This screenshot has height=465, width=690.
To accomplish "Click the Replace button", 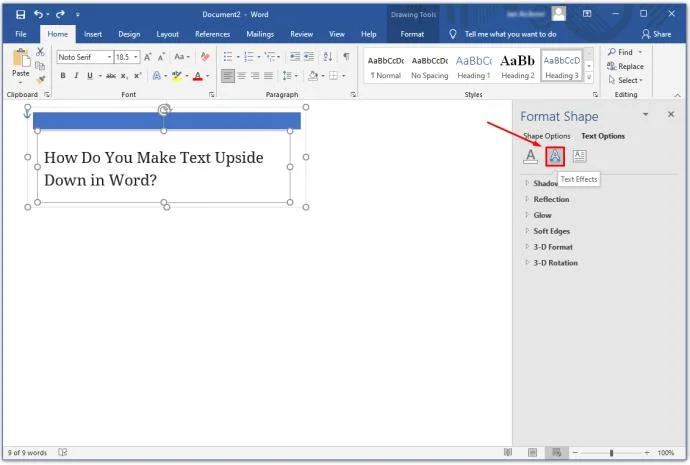I will (625, 66).
